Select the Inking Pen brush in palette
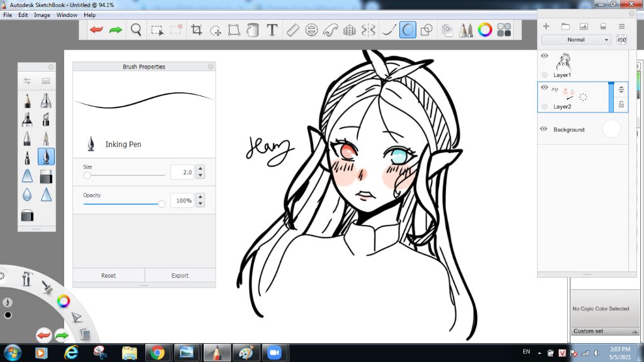644x362 pixels. click(46, 156)
